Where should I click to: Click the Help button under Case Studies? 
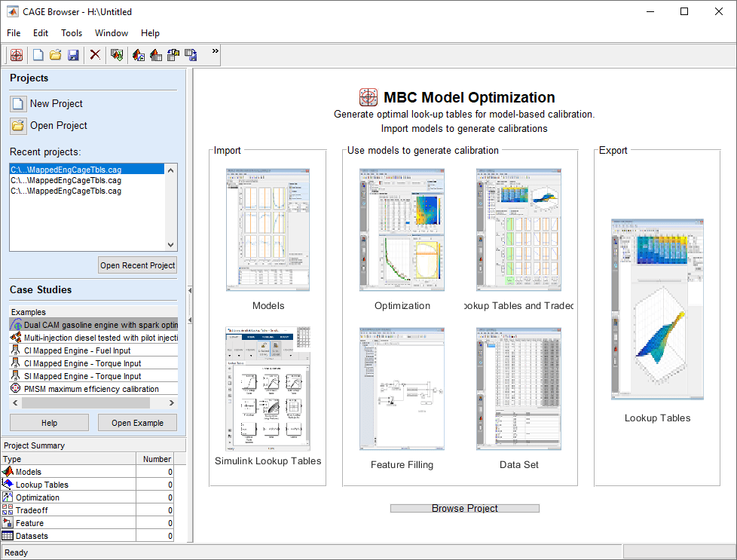coord(49,423)
